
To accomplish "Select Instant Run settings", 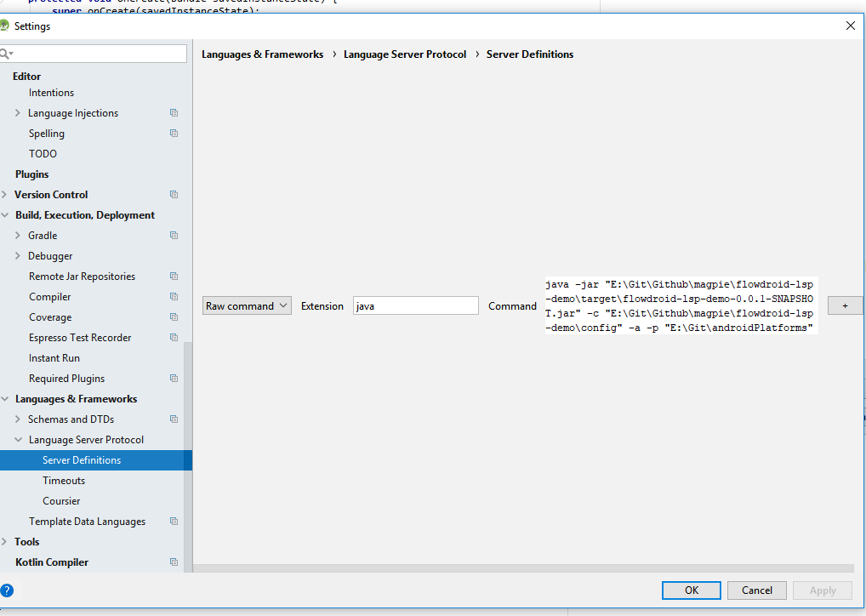I will pos(54,358).
